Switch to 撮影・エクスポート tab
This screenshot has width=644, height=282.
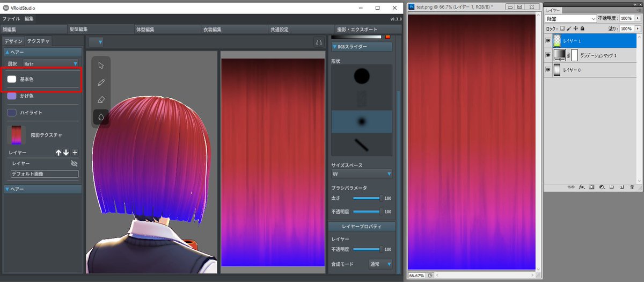[369, 29]
